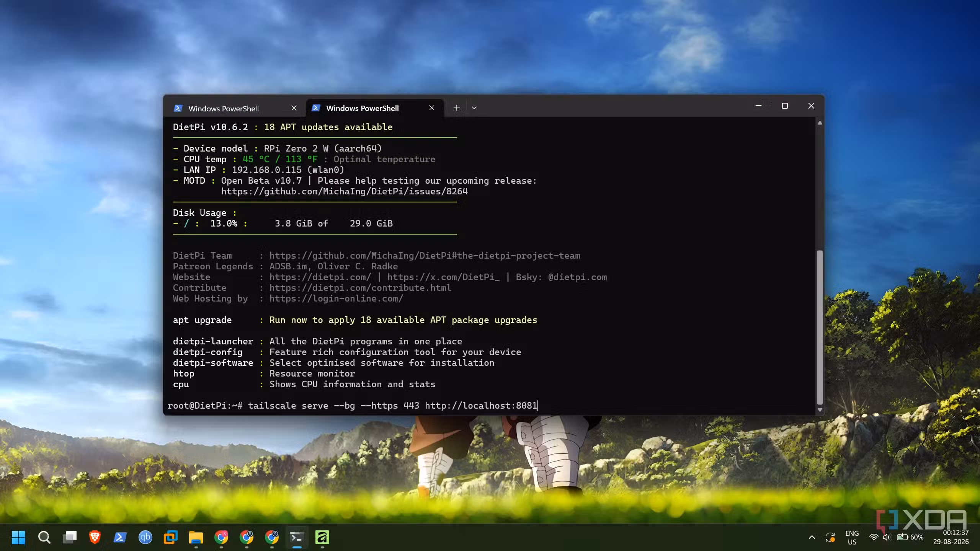Click the LAN IP 192.168.0.115 text

[266, 170]
